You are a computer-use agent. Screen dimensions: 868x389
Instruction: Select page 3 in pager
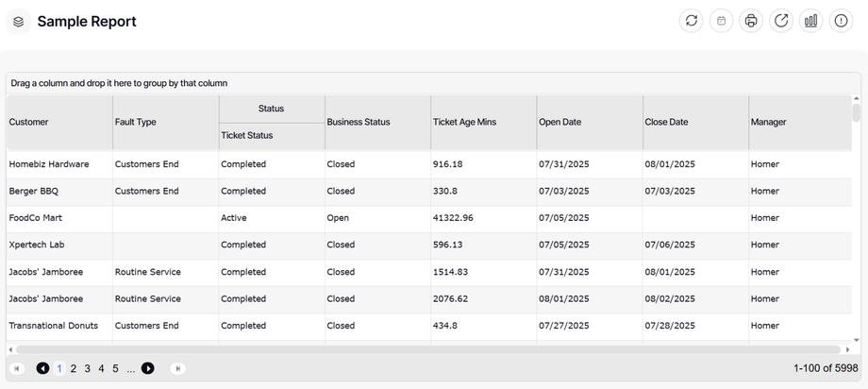click(87, 368)
